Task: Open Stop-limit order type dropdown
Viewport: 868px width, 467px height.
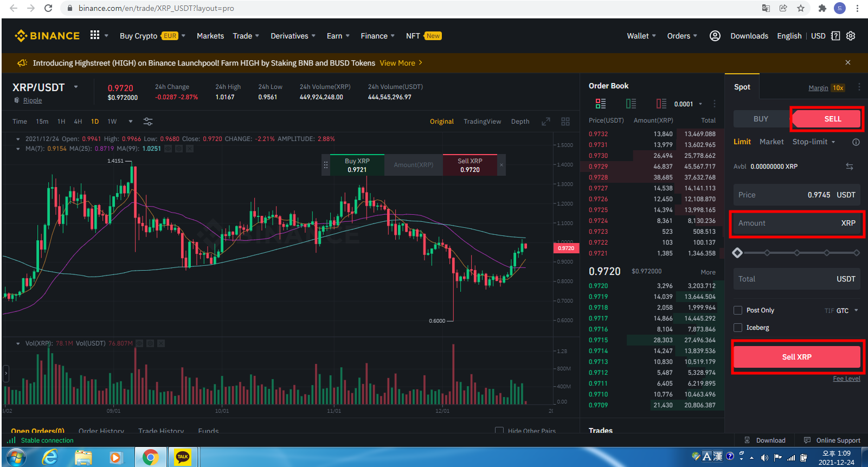Action: point(814,142)
